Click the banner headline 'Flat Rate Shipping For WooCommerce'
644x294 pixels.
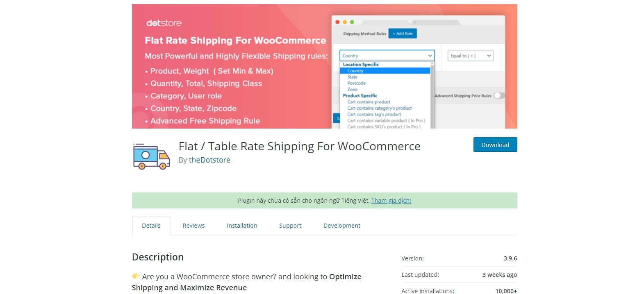(236, 41)
